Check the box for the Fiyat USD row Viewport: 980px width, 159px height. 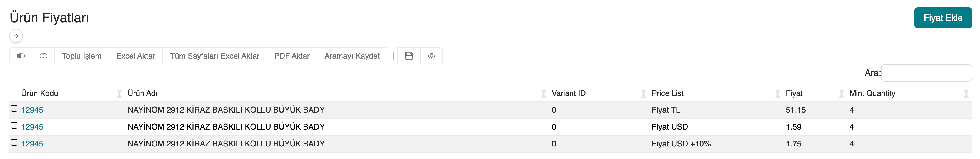pyautogui.click(x=14, y=126)
